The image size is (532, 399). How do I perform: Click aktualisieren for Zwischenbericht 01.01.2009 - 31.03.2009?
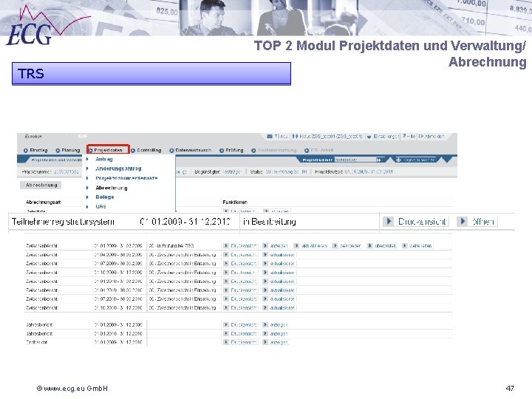pyautogui.click(x=310, y=245)
